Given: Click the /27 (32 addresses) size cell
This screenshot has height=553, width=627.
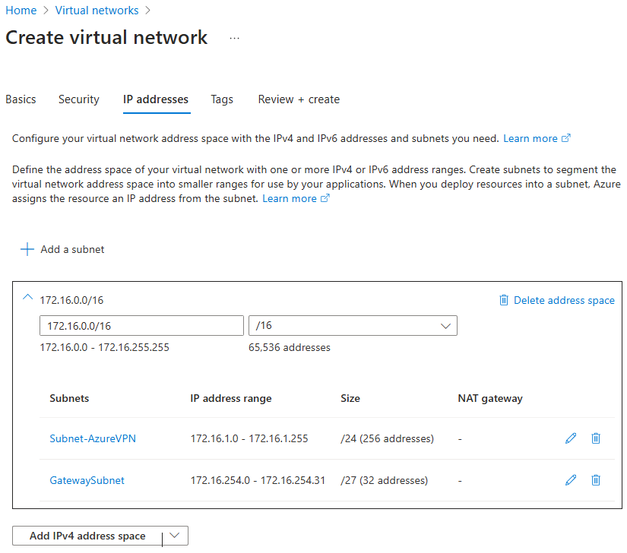Looking at the screenshot, I should click(384, 480).
